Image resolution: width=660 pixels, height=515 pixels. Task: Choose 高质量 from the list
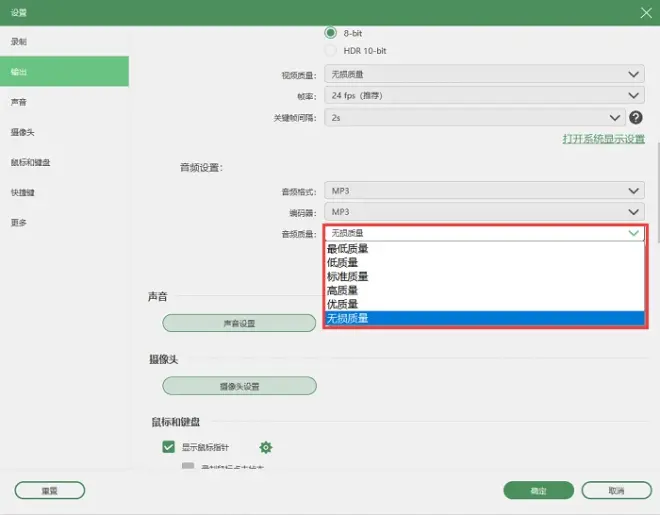485,290
